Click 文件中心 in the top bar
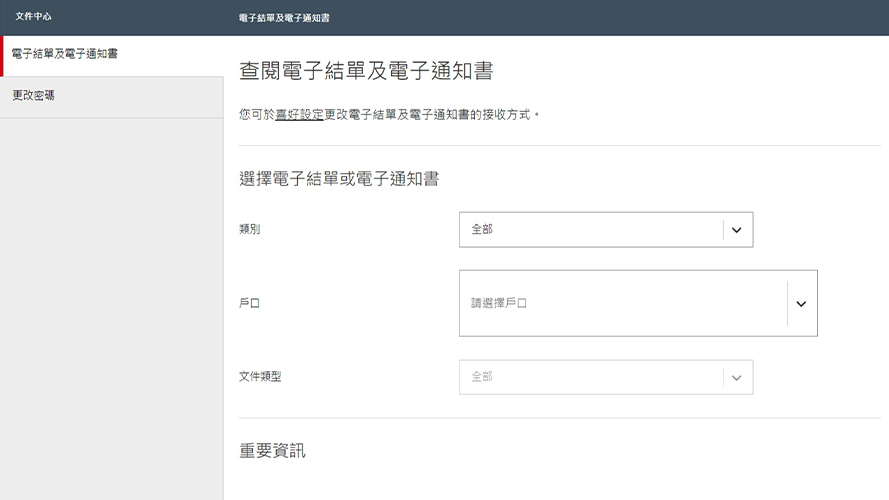Screen dimensions: 889x500 [33, 16]
